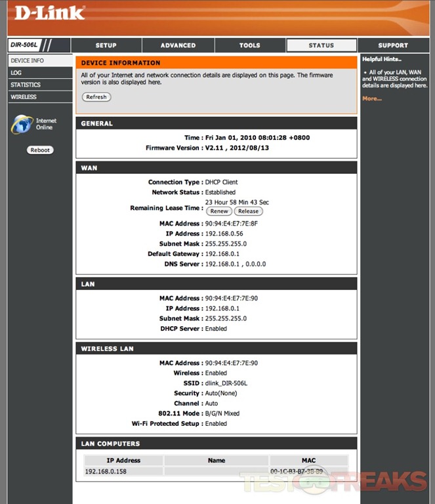Open the WIRELESS sidebar item
The height and width of the screenshot is (504, 435).
point(39,97)
